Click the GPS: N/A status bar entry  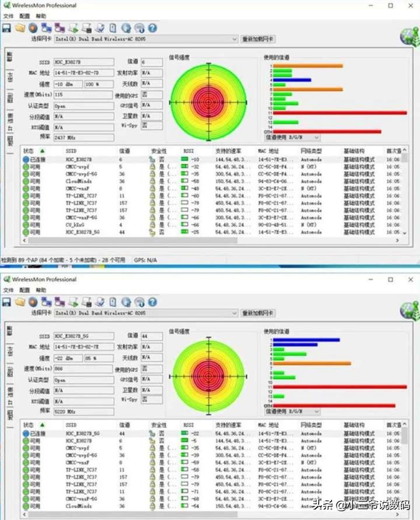pos(145,260)
